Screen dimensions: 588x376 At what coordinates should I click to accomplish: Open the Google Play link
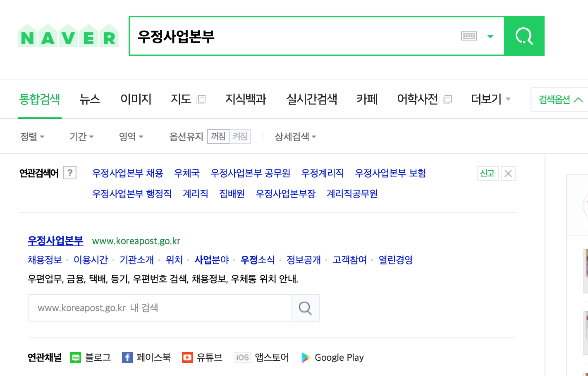[332, 357]
